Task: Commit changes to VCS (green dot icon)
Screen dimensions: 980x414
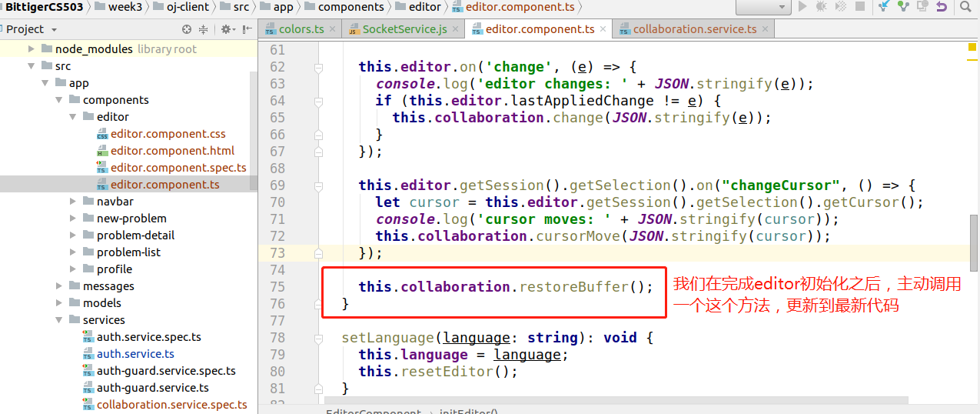Action: point(903,7)
